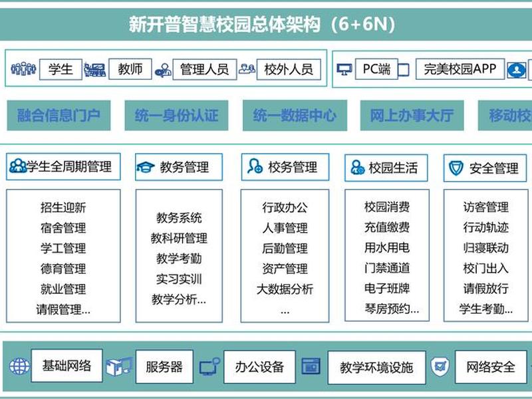The image size is (532, 399).
Task: Click the 充值缴费 item
Action: point(387,227)
